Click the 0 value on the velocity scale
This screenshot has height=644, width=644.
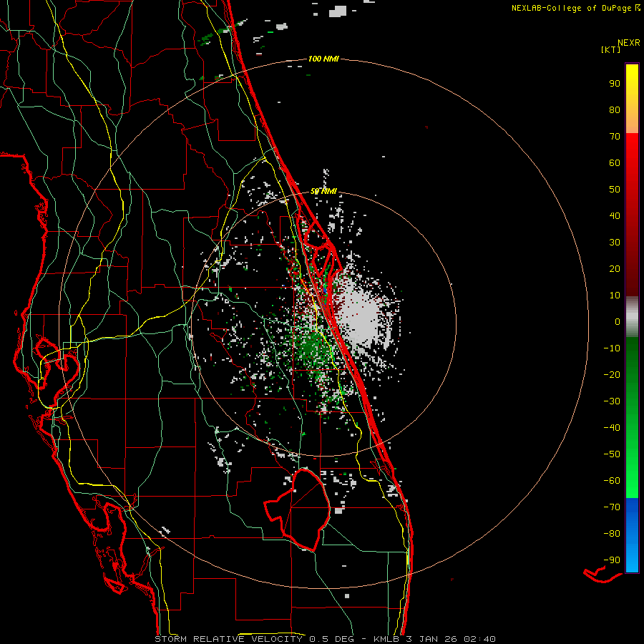[618, 321]
